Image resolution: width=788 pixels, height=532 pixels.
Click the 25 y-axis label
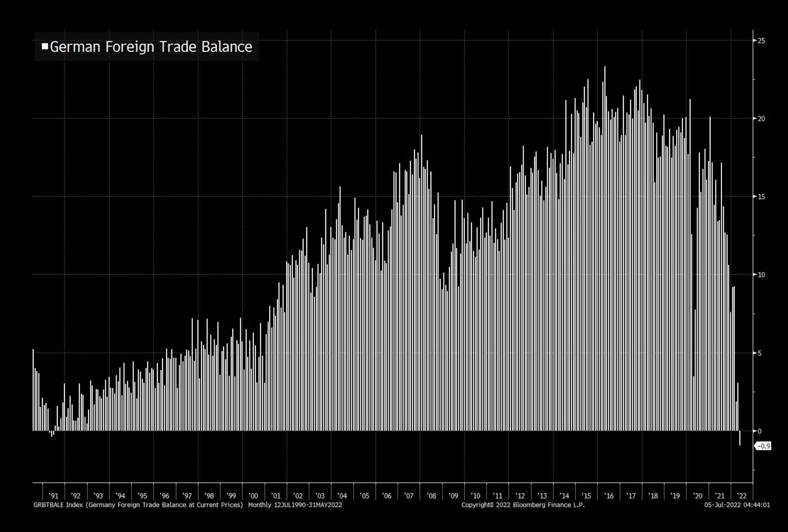761,41
